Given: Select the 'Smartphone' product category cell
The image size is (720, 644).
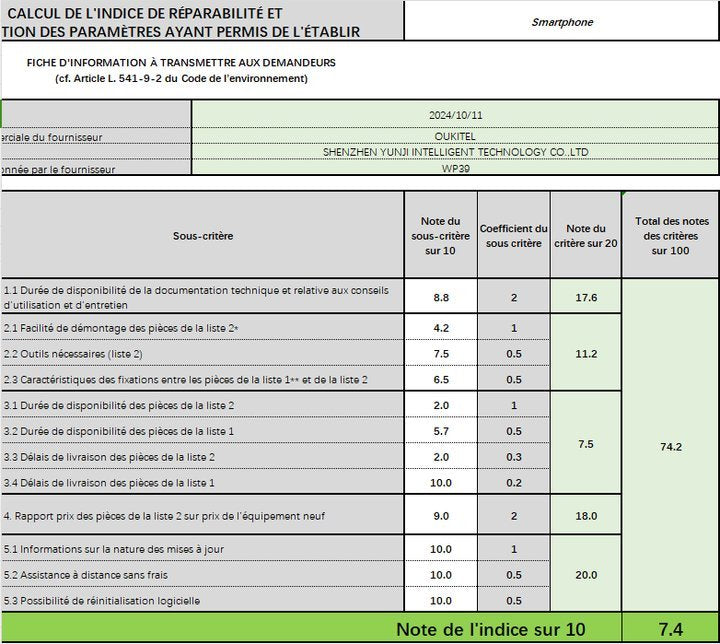Looking at the screenshot, I should tap(562, 22).
